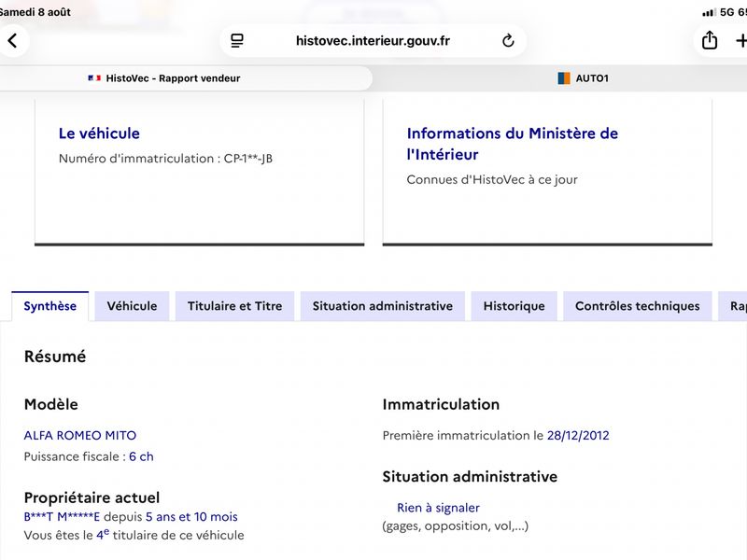The image size is (747, 560).
Task: Click the Immatriculation heading
Action: pos(441,404)
